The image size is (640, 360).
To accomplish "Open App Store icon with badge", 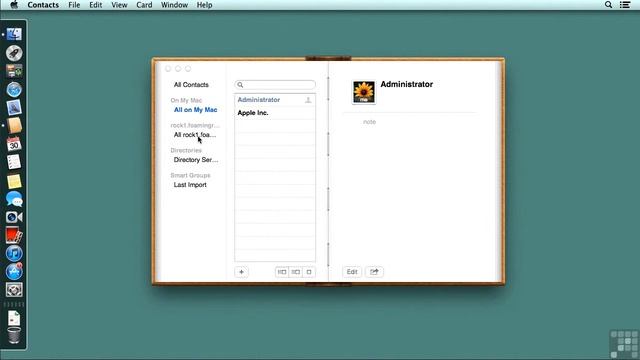I will point(14,271).
